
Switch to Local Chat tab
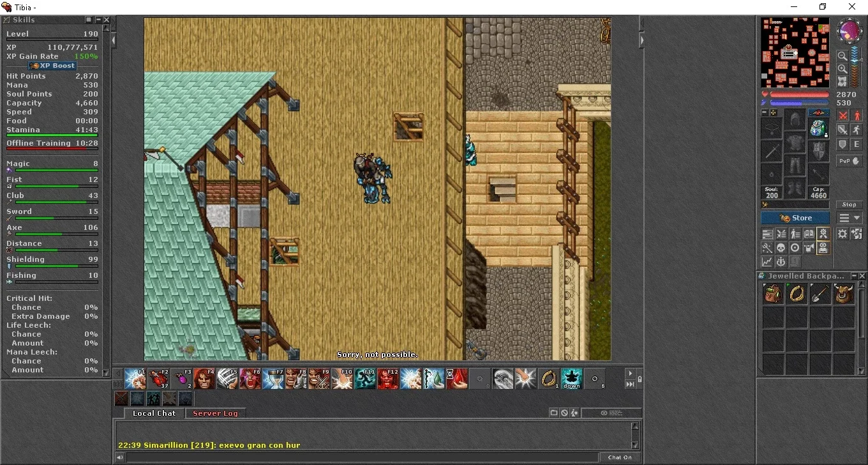[x=154, y=413]
